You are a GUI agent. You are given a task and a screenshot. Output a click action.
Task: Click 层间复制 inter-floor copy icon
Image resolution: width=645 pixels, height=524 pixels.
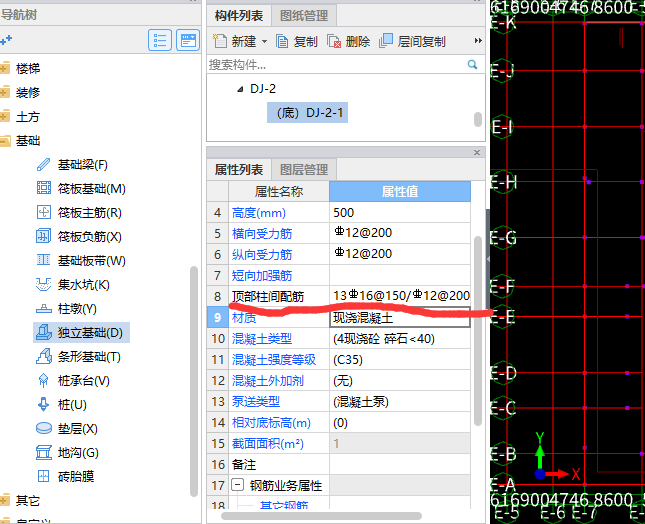point(386,41)
